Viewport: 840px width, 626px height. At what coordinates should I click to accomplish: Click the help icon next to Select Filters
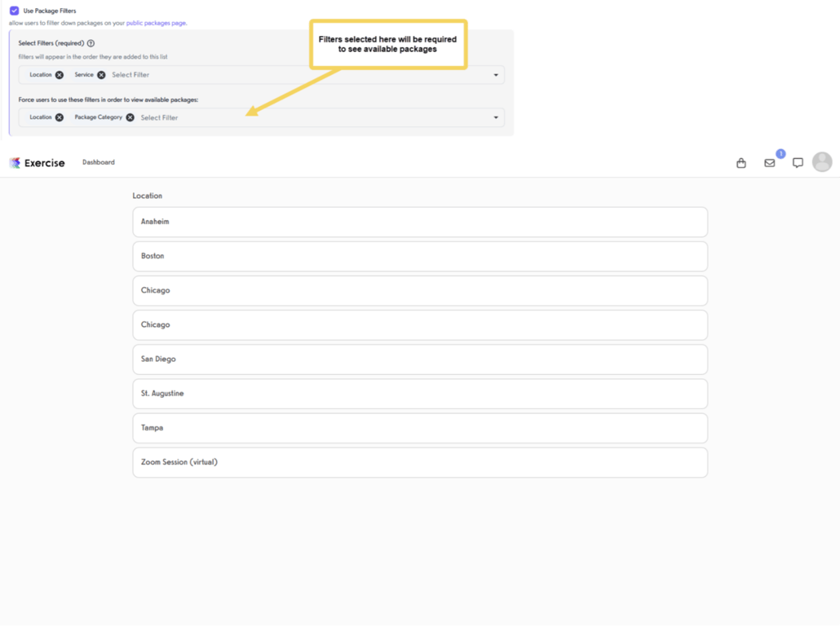(x=91, y=43)
